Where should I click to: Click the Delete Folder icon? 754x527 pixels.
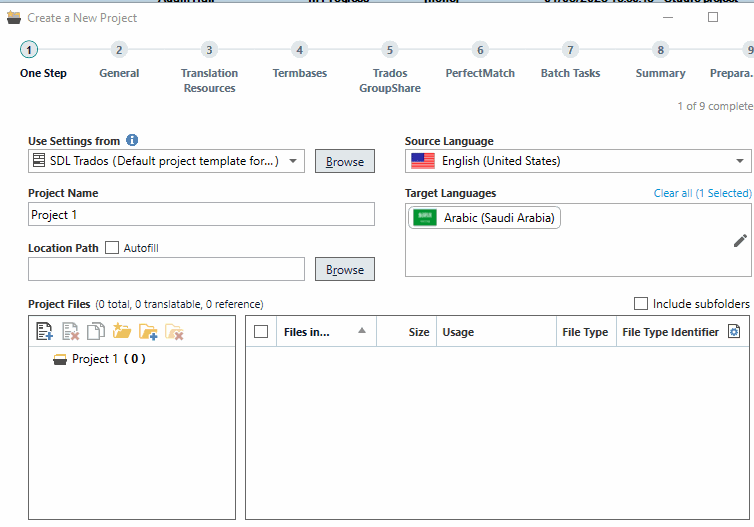174,331
